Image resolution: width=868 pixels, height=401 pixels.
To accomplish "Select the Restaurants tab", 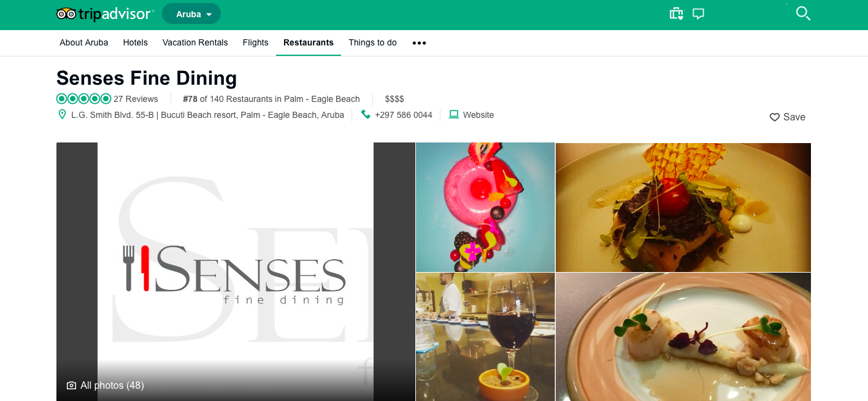I will [309, 42].
